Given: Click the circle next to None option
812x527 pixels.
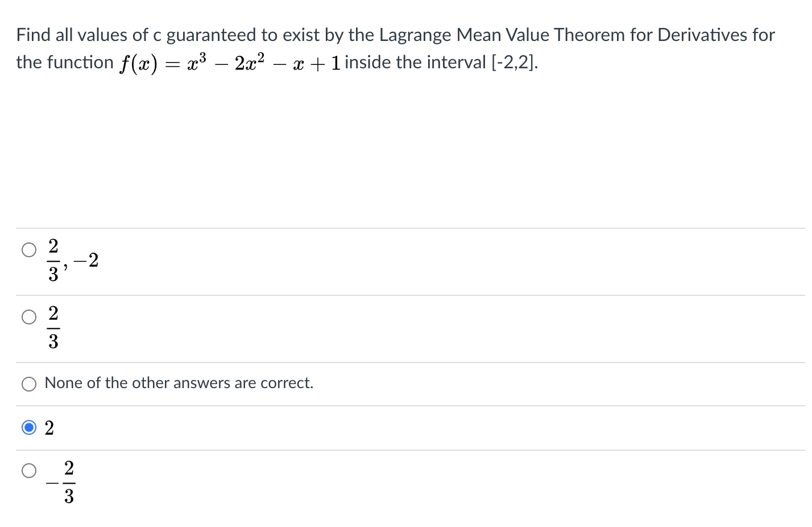Looking at the screenshot, I should [x=29, y=384].
